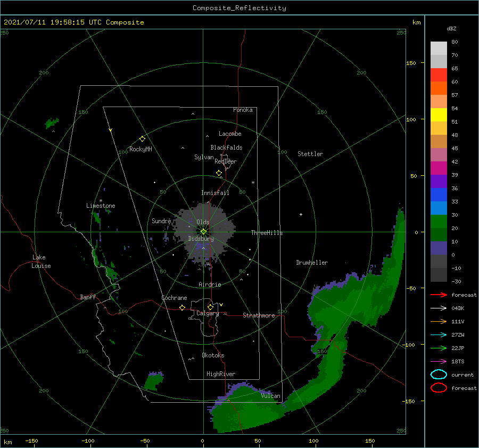Screen dimensions: 479x448
Task: Choose the green 22JP arrow legend entry
Action: pos(439,348)
